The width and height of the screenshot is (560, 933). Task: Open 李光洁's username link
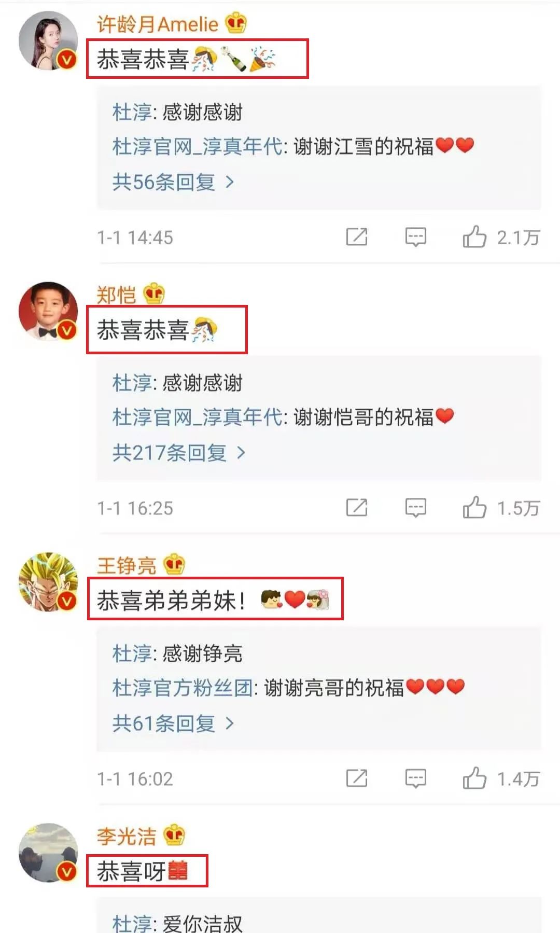(127, 836)
